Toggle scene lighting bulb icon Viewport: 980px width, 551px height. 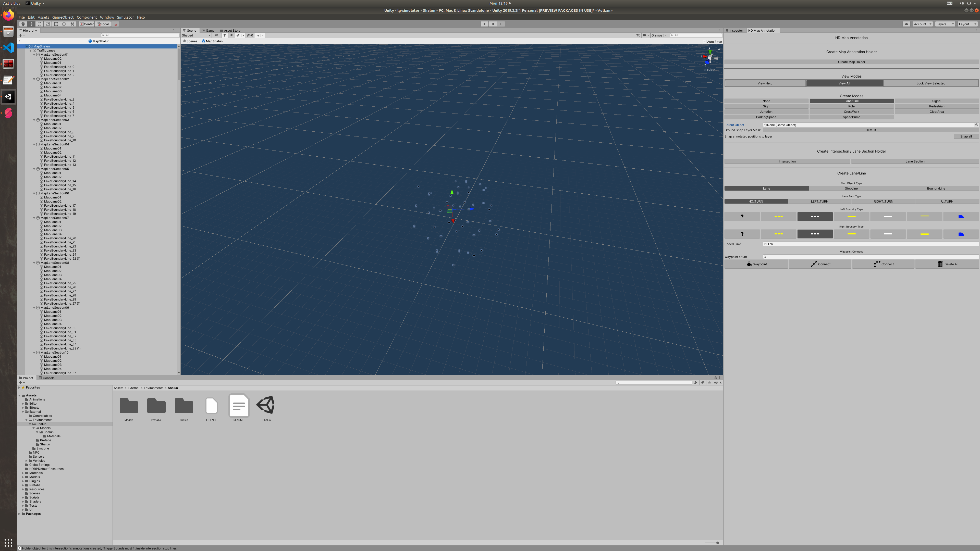[225, 35]
